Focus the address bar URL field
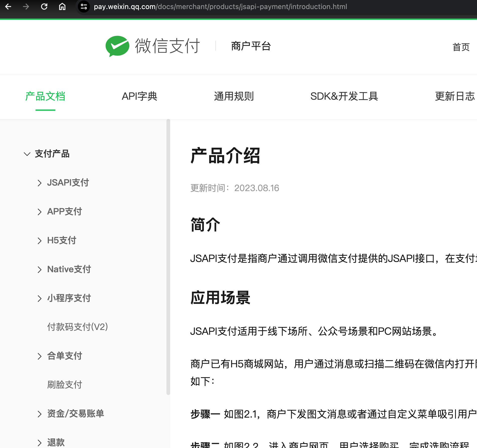The height and width of the screenshot is (448, 477). [220, 7]
